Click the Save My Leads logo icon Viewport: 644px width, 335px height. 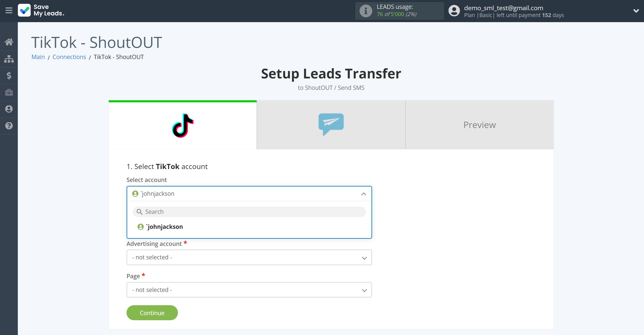[x=24, y=10]
